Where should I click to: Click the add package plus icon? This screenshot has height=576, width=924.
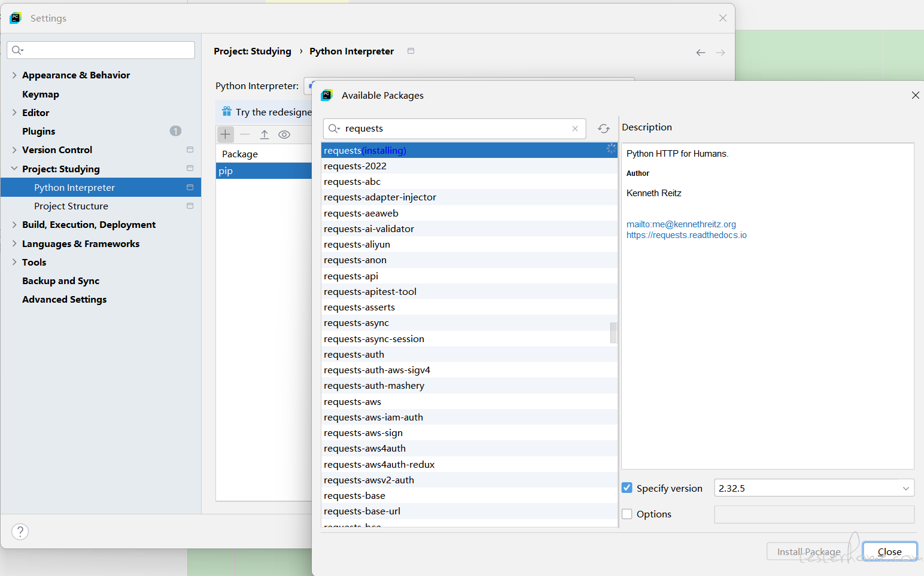point(225,135)
